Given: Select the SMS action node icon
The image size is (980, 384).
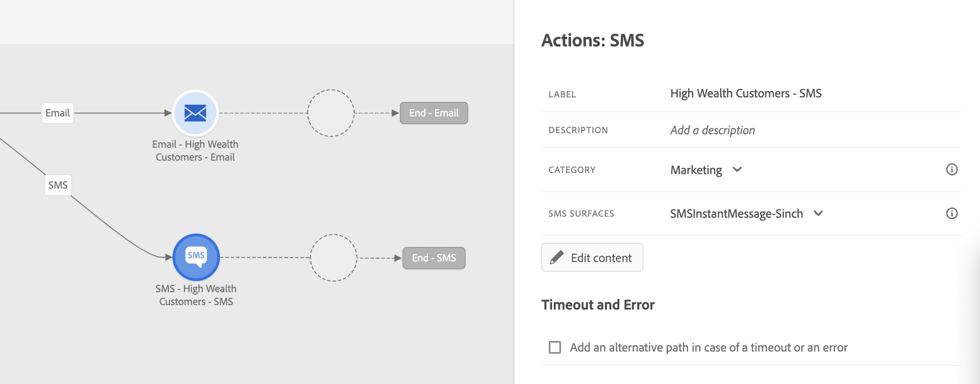Looking at the screenshot, I should pos(196,257).
